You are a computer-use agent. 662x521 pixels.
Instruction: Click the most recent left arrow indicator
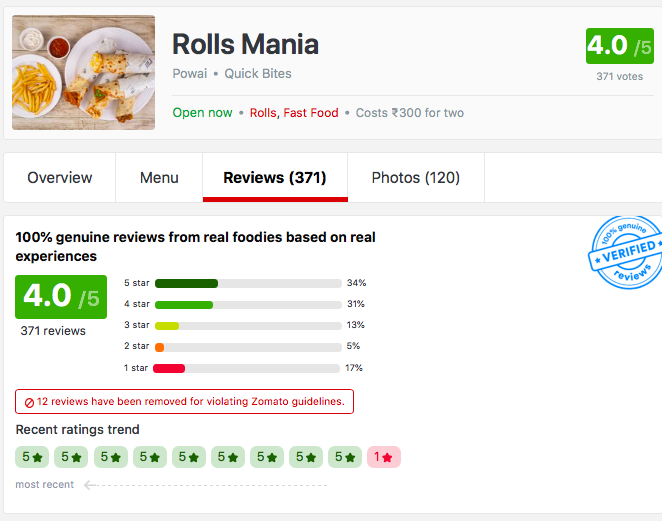coord(91,485)
